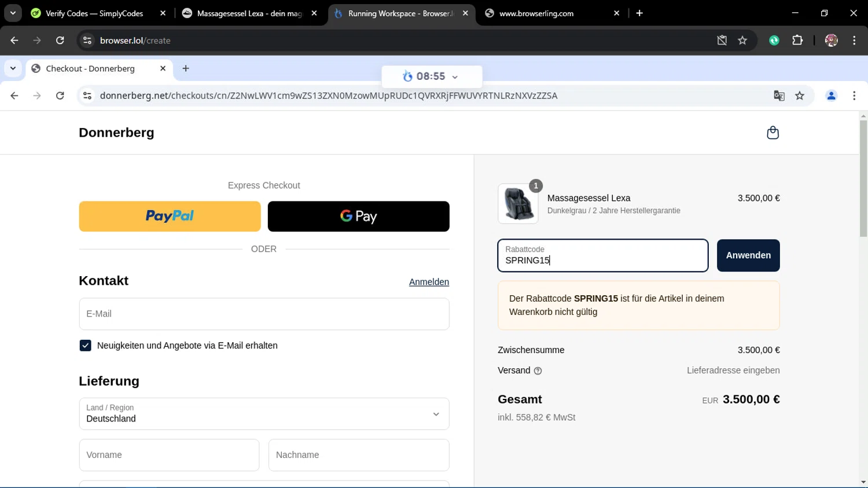Focus the E-Mail input field
The width and height of the screenshot is (868, 488).
click(x=264, y=314)
